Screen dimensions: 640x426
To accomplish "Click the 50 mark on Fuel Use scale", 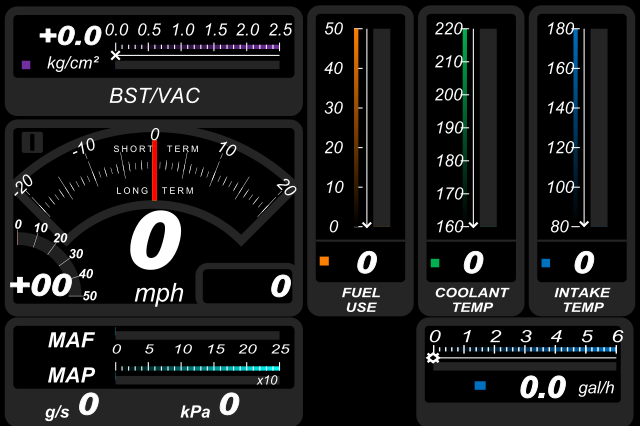I will click(x=334, y=29).
